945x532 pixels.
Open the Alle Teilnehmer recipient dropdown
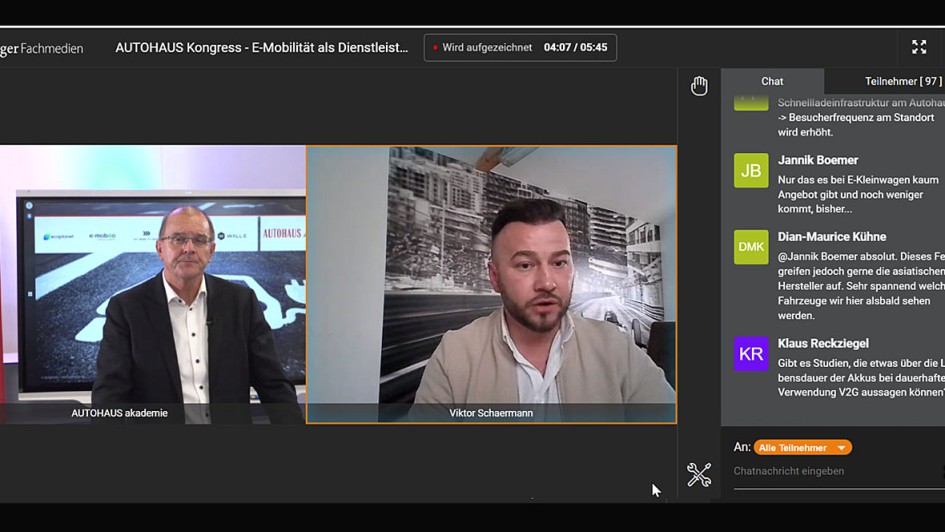click(x=802, y=448)
